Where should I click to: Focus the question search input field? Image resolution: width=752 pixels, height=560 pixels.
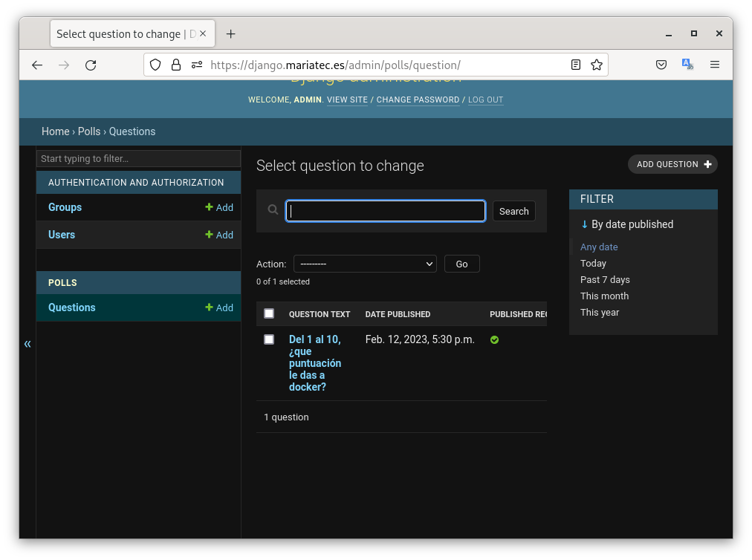tap(386, 211)
